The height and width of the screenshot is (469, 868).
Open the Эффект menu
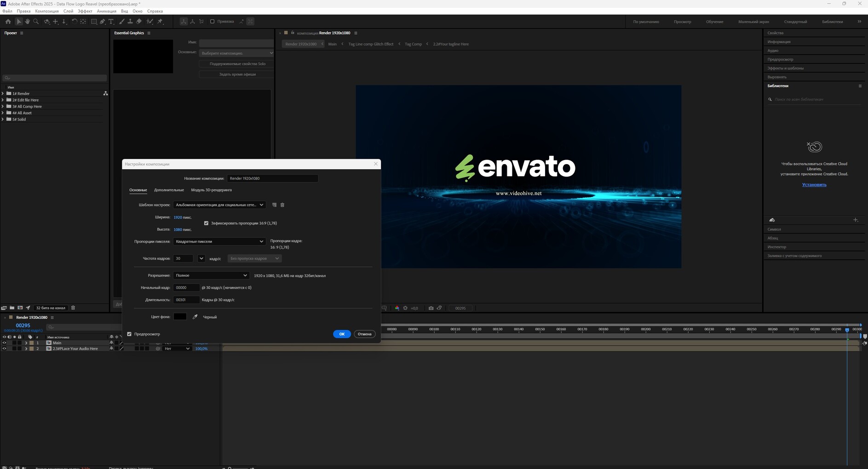coord(85,11)
